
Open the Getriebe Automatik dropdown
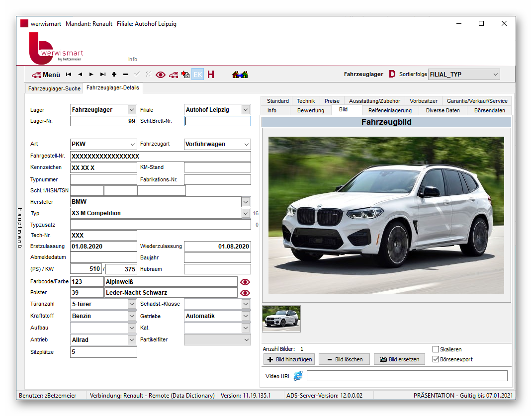pos(246,316)
